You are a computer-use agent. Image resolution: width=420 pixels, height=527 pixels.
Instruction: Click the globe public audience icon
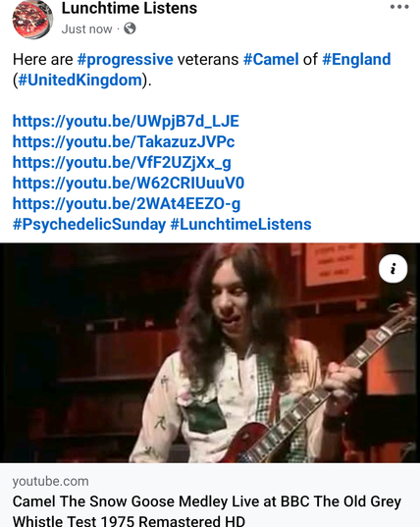[x=130, y=28]
